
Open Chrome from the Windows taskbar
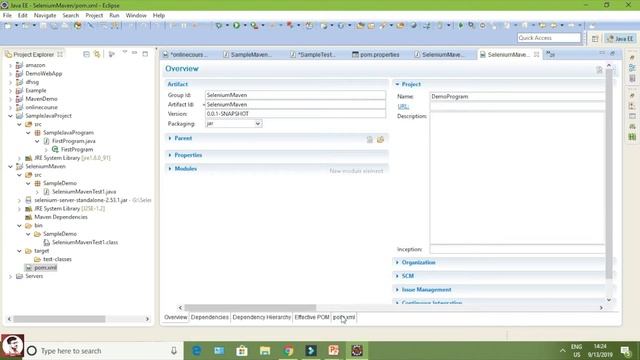click(289, 351)
